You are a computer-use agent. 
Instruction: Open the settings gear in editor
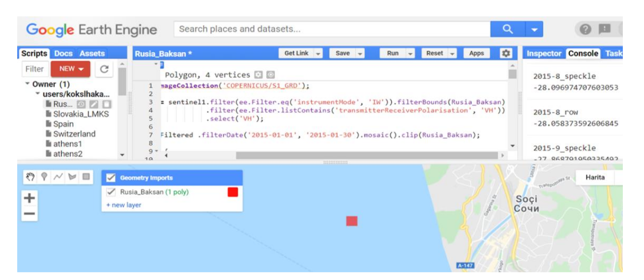tap(506, 53)
